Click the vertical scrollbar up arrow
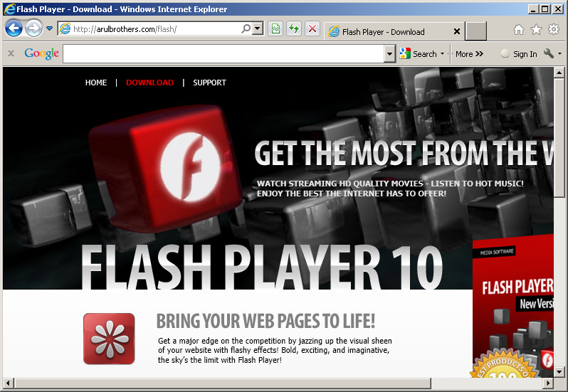 coord(559,73)
